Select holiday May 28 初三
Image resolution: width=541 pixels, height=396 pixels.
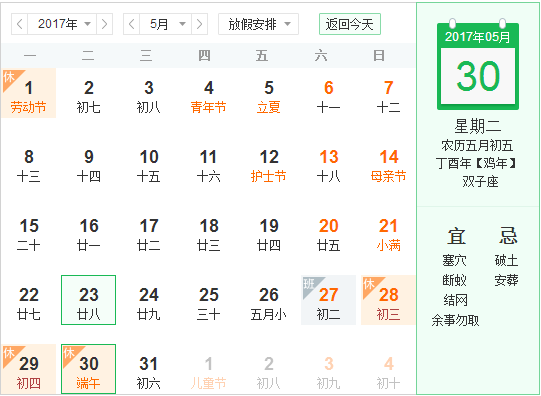click(x=388, y=300)
